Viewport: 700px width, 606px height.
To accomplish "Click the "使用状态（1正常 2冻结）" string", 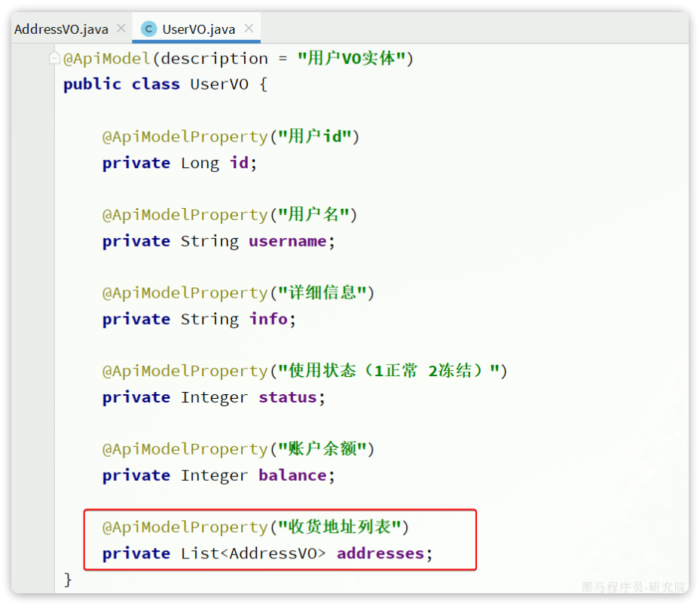I will point(388,371).
